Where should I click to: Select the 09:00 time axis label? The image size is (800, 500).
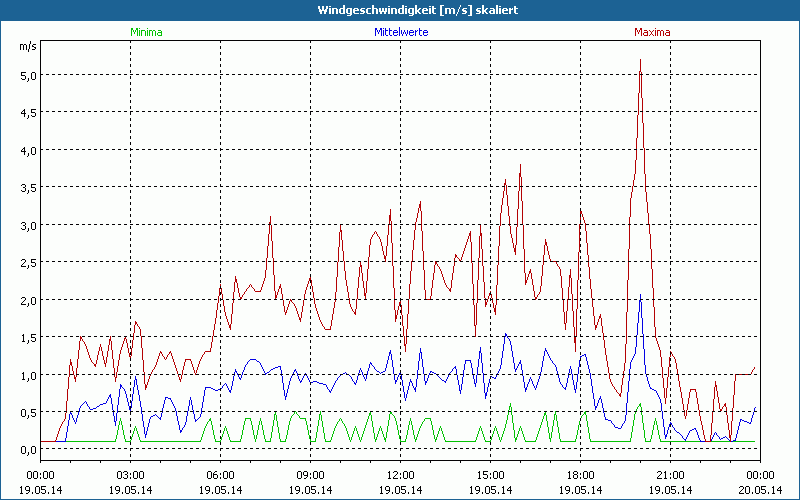pos(310,475)
